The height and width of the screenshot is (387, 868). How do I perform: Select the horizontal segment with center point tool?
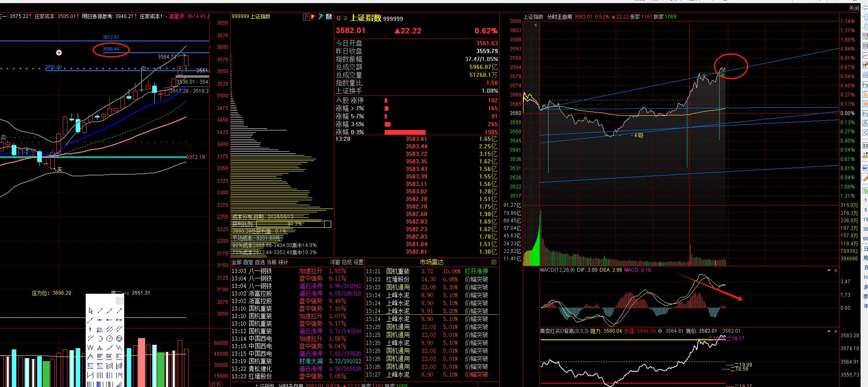pos(100,320)
